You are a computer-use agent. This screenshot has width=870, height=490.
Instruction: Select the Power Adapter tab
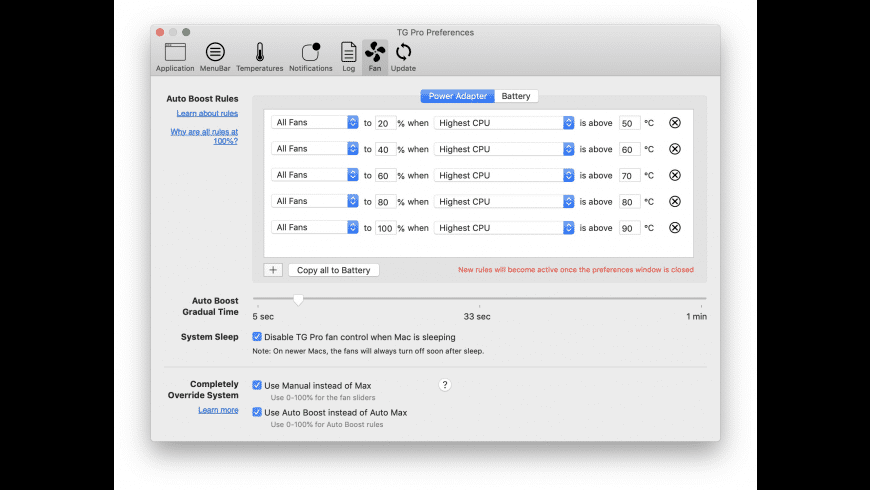pos(457,96)
